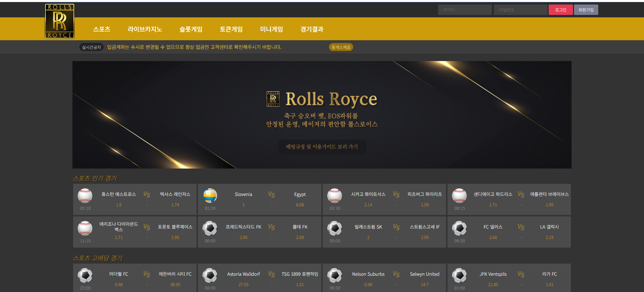The image size is (644, 292).
Task: Click the Rolls Royce logo in header
Action: coord(60,21)
